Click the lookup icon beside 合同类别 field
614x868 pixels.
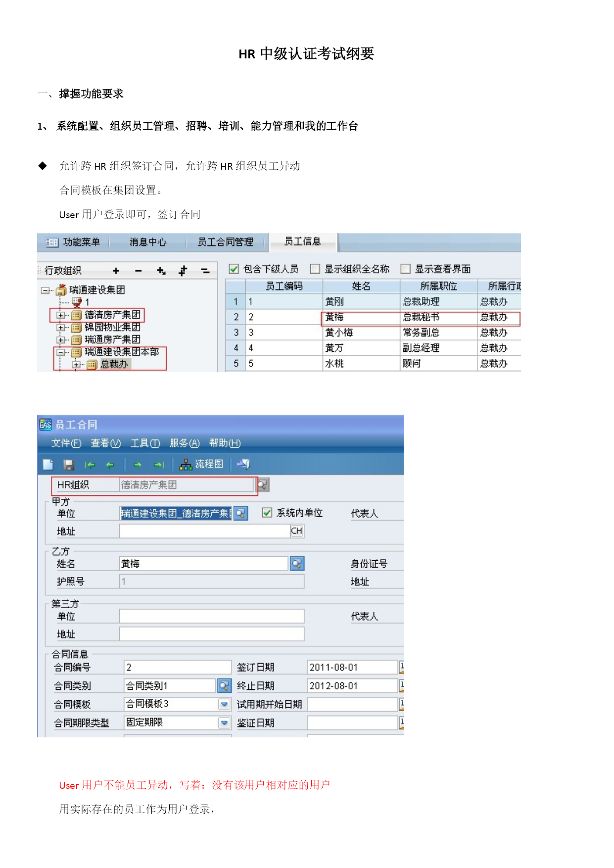pyautogui.click(x=224, y=686)
